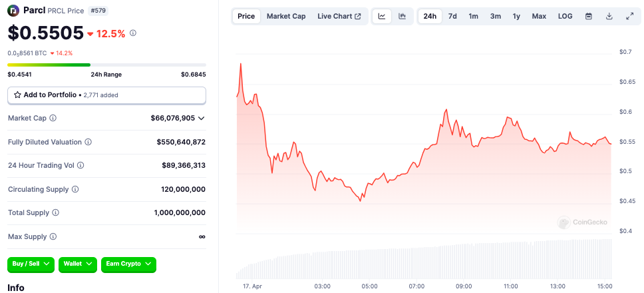644x293 pixels.
Task: Open the Wallet dropdown
Action: point(78,264)
